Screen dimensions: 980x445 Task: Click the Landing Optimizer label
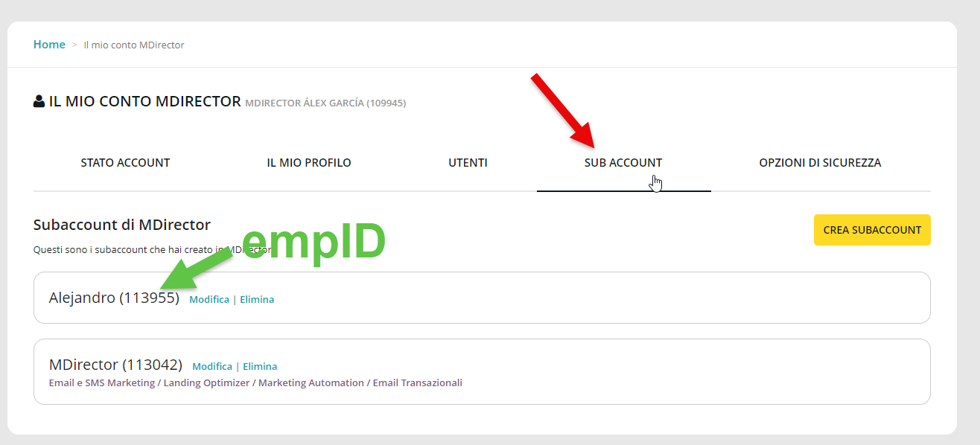click(x=206, y=382)
